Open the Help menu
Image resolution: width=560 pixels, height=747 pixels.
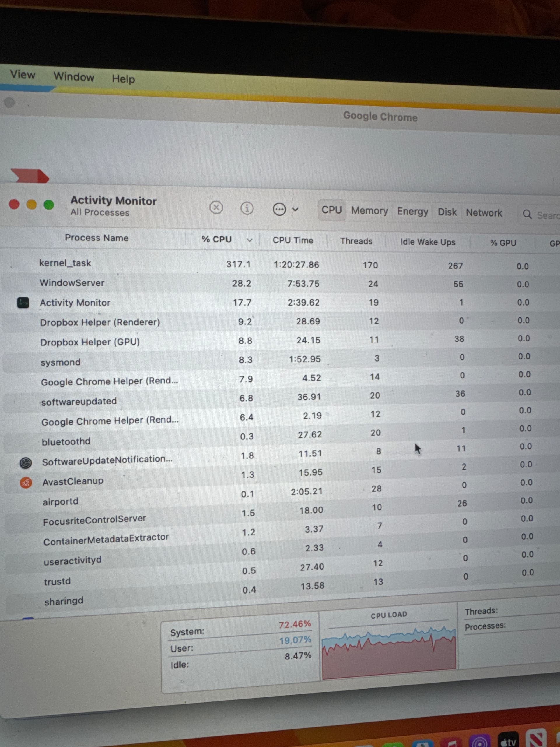123,79
